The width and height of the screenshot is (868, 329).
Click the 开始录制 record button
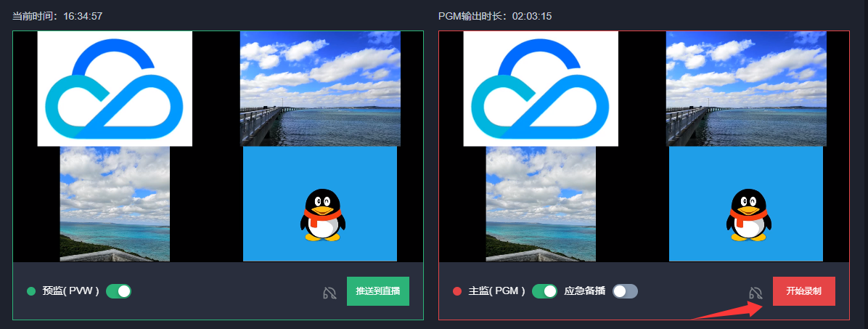[804, 291]
